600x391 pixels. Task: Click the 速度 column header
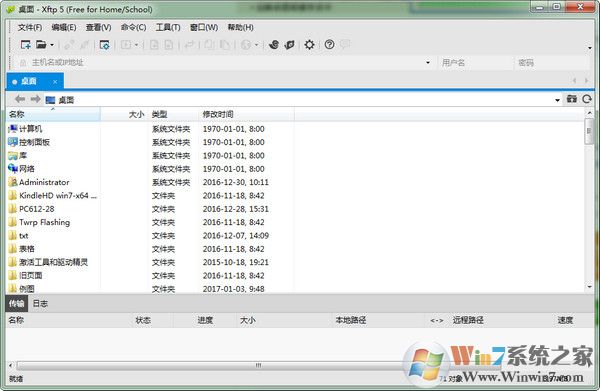click(x=565, y=320)
